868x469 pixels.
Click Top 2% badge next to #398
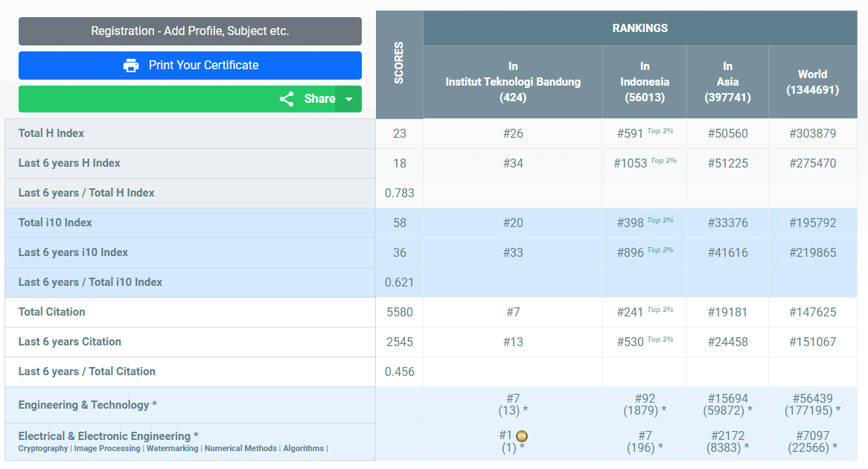click(x=660, y=220)
